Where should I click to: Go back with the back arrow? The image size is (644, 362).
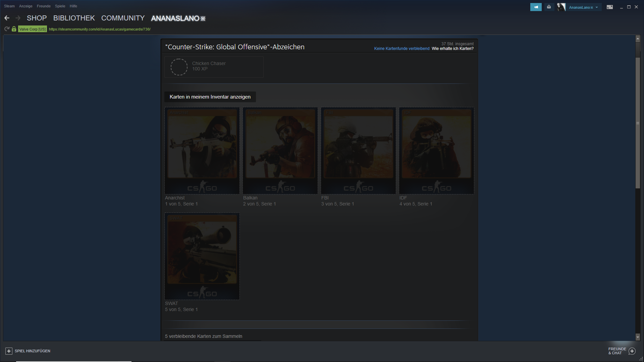[7, 18]
